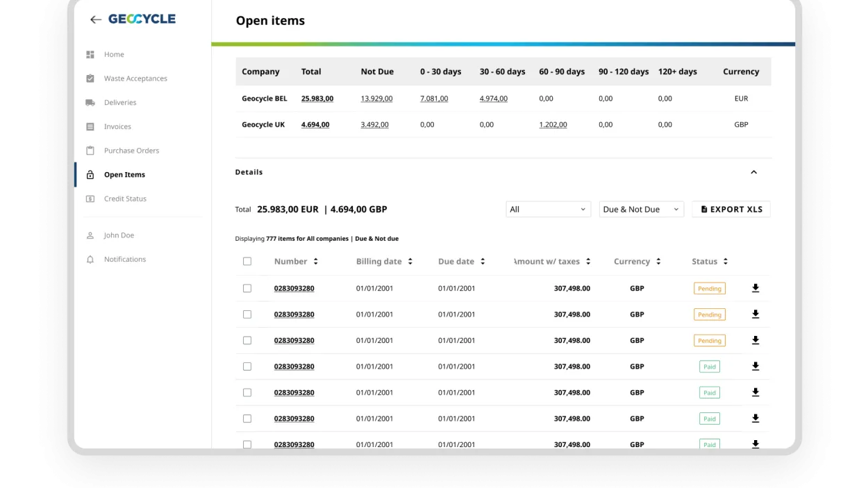Click John Doe account label

coord(119,235)
